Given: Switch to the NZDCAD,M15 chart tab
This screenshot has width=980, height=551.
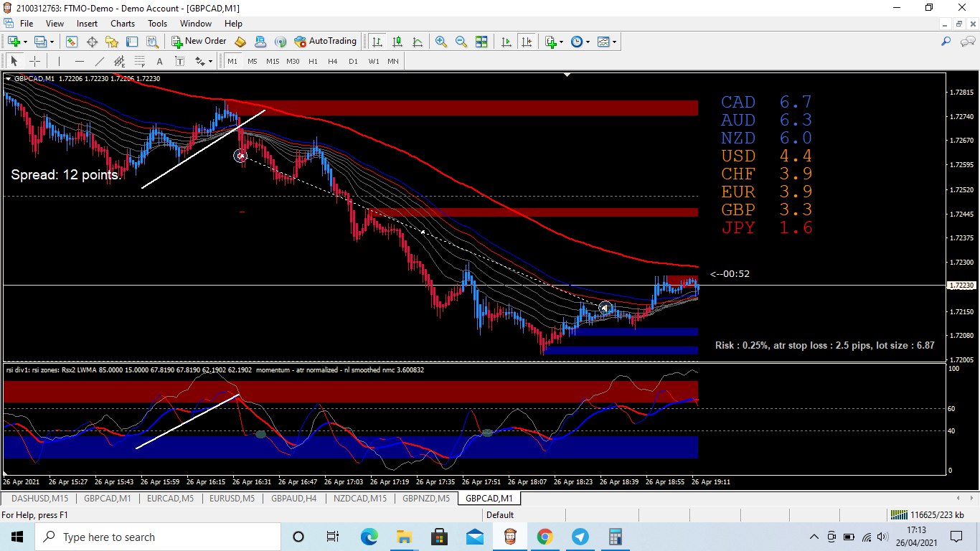Looking at the screenshot, I should coord(359,498).
